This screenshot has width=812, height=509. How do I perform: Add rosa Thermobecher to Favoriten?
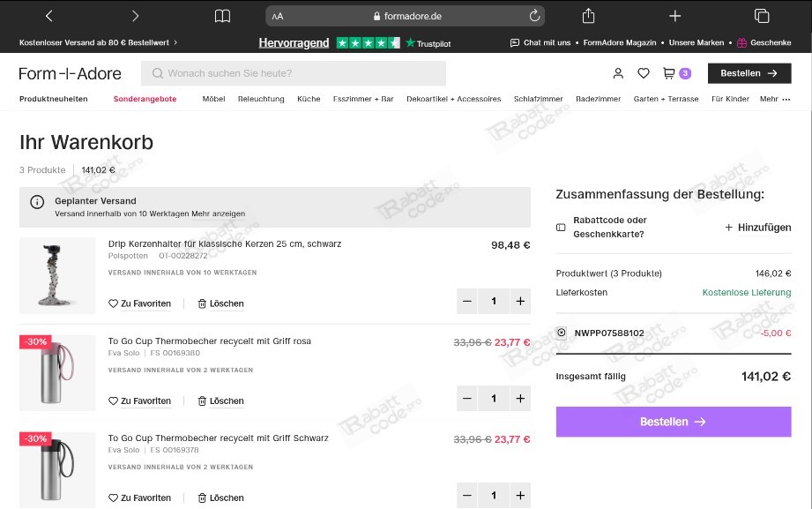tap(139, 400)
